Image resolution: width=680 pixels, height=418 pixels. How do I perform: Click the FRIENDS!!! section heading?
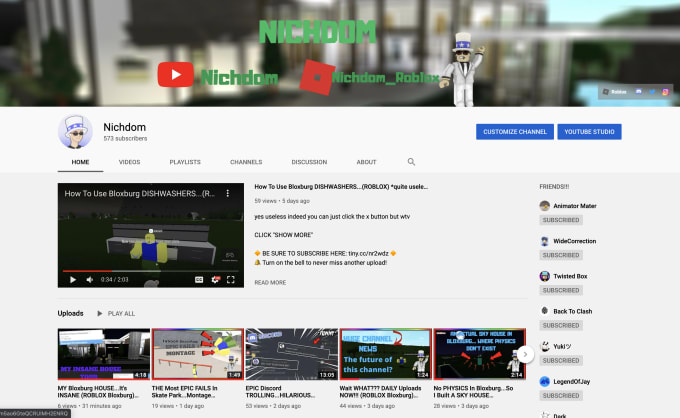pyautogui.click(x=554, y=187)
